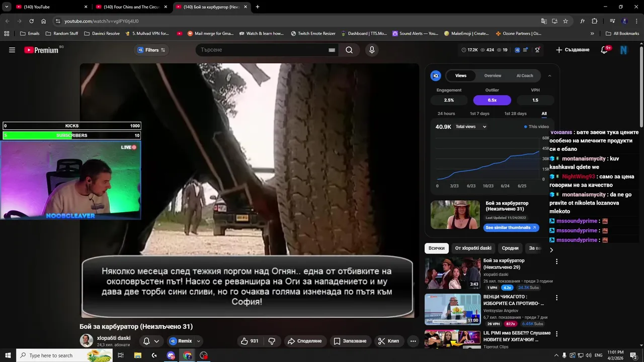The width and height of the screenshot is (644, 362).
Task: Open Неизлъчено 29 suggested video thumbnail
Action: coord(452,273)
